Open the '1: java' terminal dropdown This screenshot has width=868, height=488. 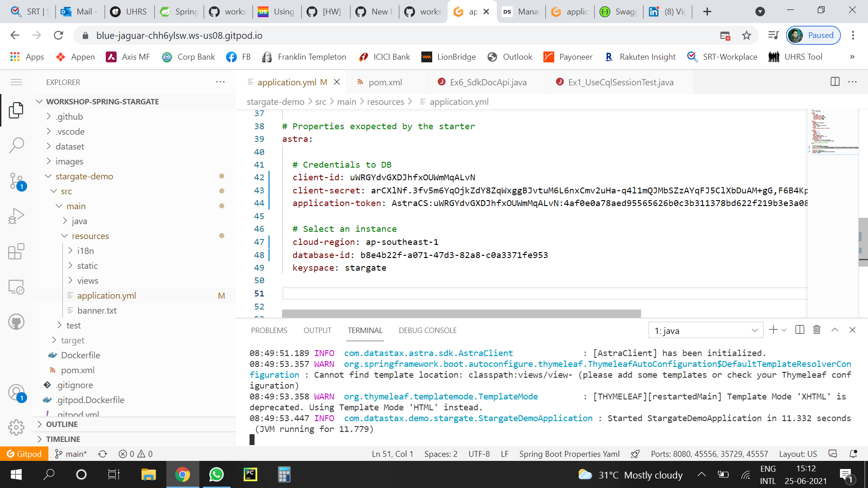click(705, 330)
